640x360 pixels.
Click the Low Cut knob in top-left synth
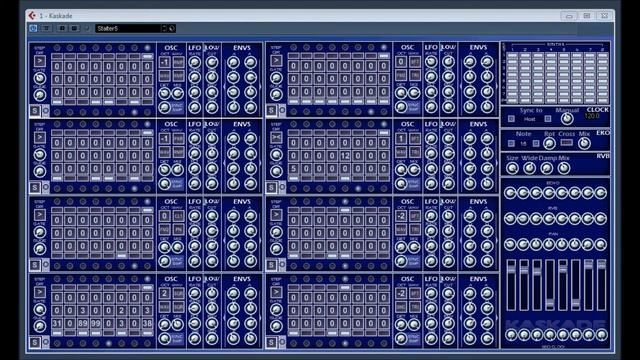click(212, 62)
